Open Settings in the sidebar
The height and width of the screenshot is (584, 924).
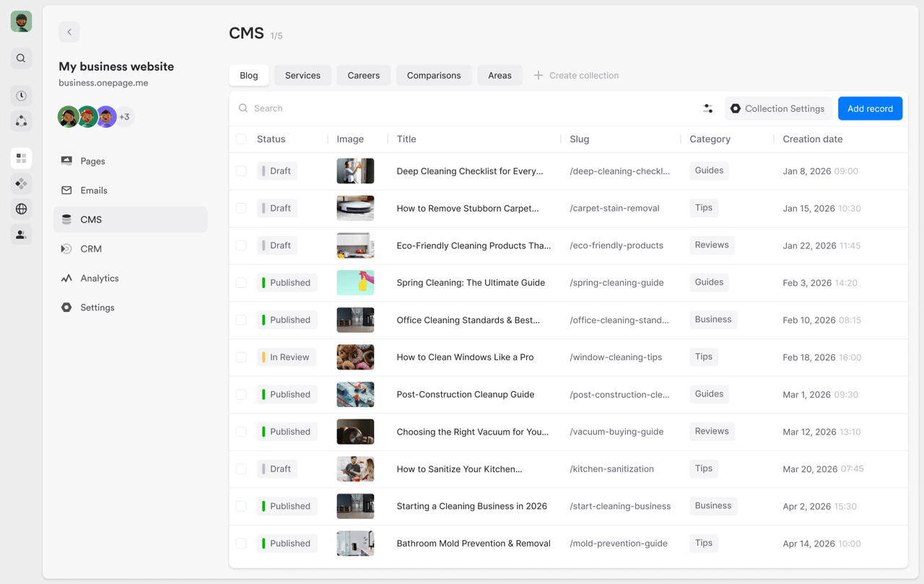(130, 308)
